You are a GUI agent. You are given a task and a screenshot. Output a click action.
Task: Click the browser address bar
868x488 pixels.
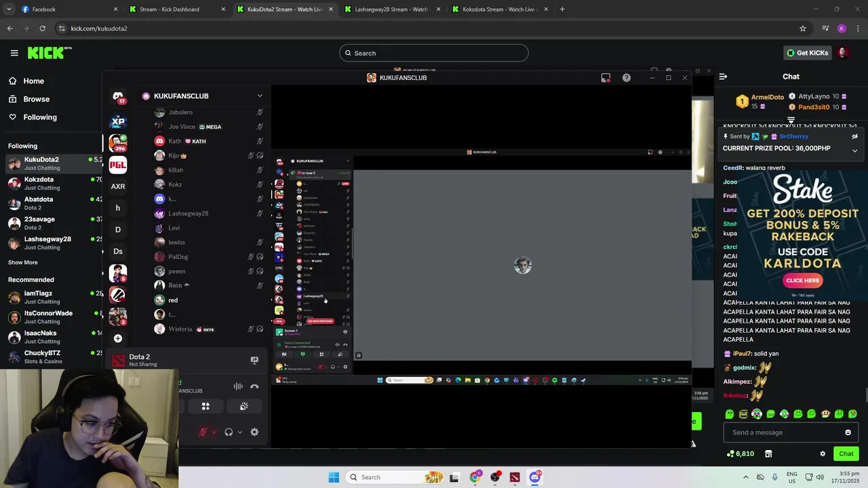tap(427, 28)
